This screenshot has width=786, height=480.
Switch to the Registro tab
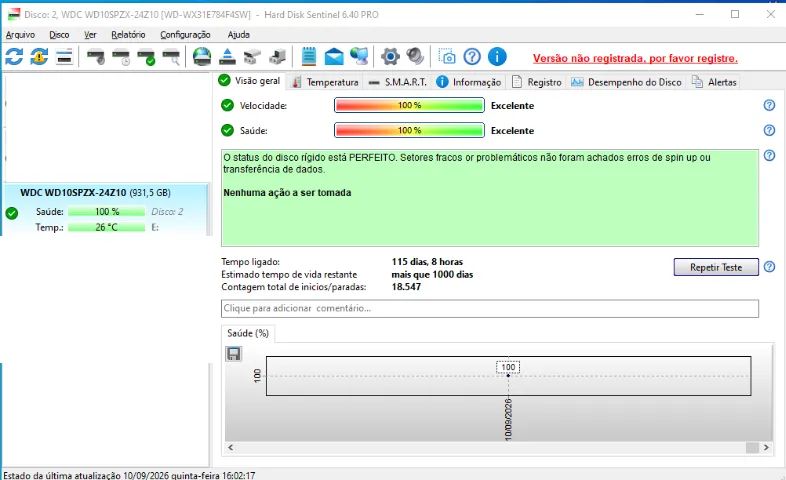[537, 82]
